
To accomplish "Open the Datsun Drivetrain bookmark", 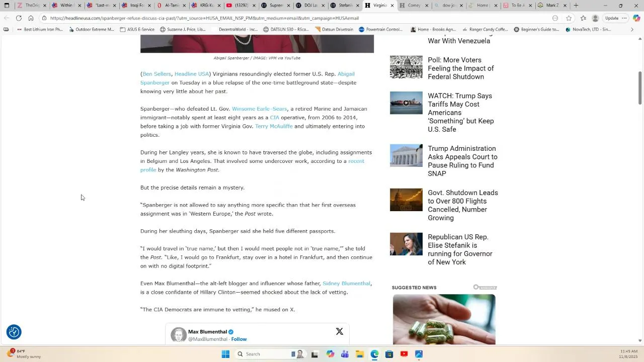I will [x=334, y=30].
